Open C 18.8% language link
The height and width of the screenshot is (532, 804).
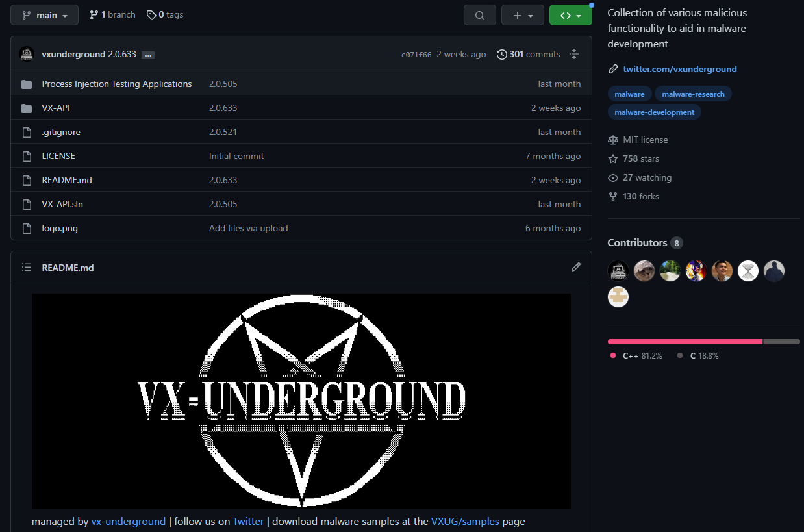coord(698,355)
